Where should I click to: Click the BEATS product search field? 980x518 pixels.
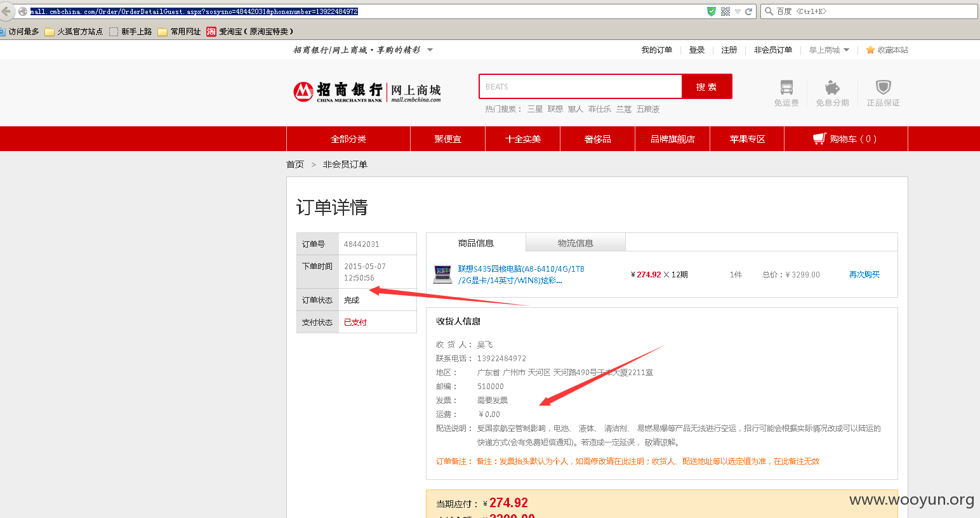(x=580, y=86)
